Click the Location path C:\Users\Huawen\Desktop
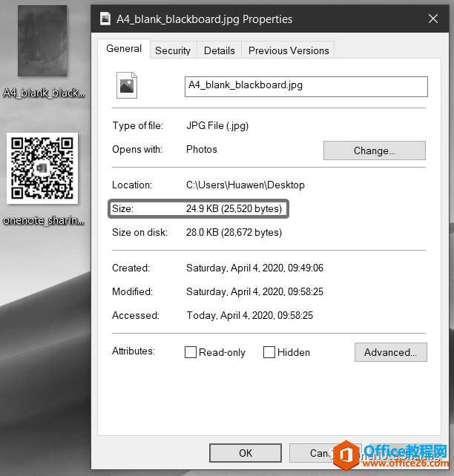 point(246,185)
